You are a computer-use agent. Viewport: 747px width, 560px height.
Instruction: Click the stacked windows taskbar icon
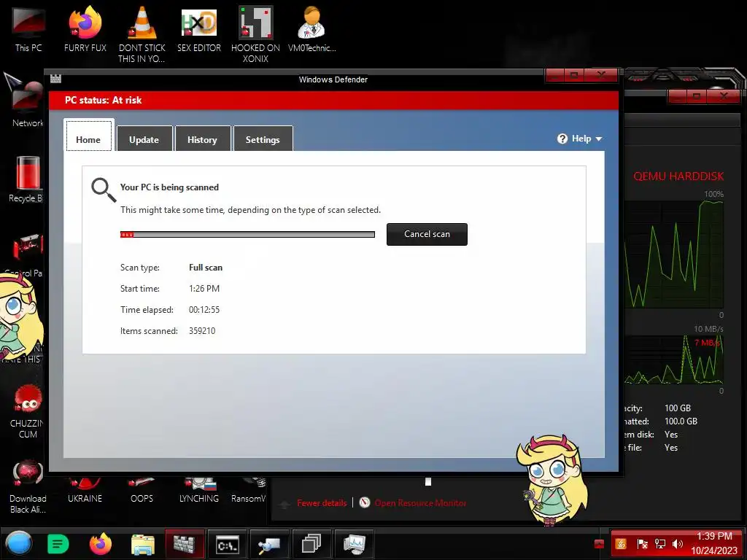[x=311, y=544]
